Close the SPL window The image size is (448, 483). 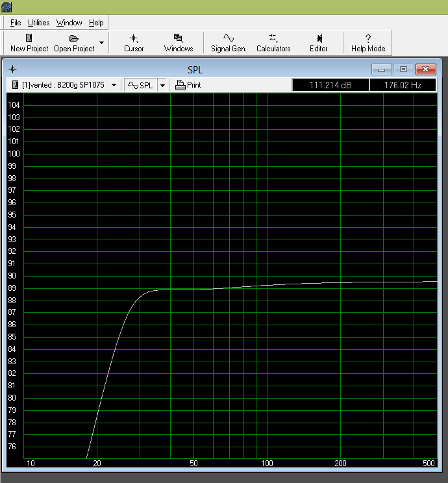(x=425, y=69)
